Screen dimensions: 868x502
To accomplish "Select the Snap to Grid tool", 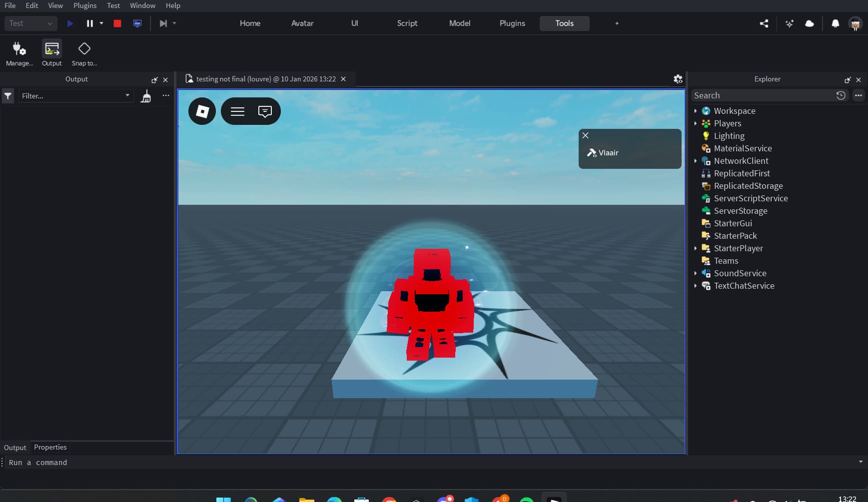I will [84, 52].
